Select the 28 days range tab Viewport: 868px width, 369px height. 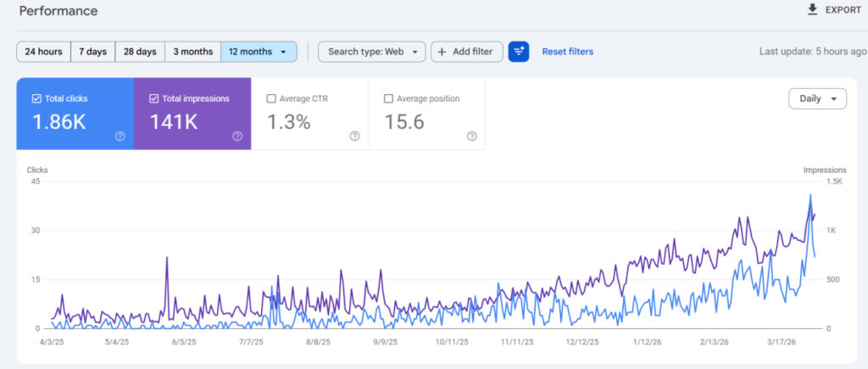click(140, 52)
